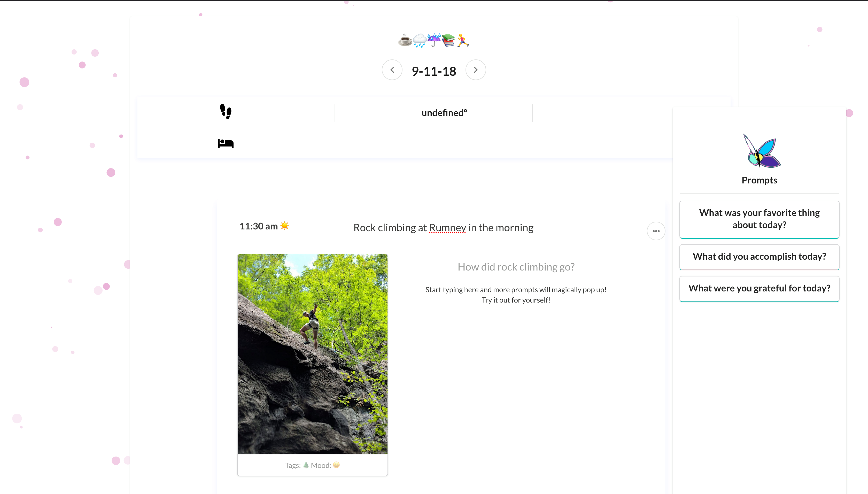The width and height of the screenshot is (868, 494).
Task: Select 'What were you grateful for today?' prompt
Action: 759,289
